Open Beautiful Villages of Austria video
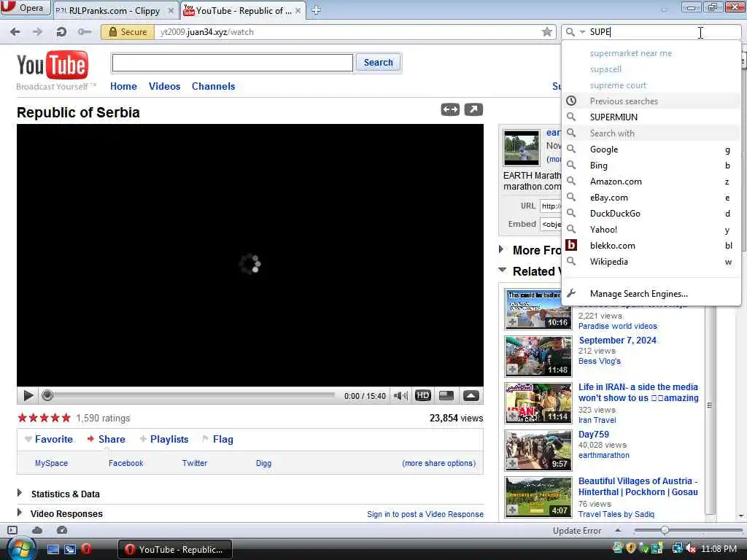The width and height of the screenshot is (747, 560). pos(638,486)
